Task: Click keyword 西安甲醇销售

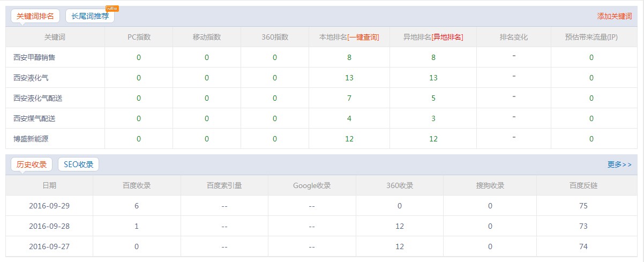Action: click(34, 57)
